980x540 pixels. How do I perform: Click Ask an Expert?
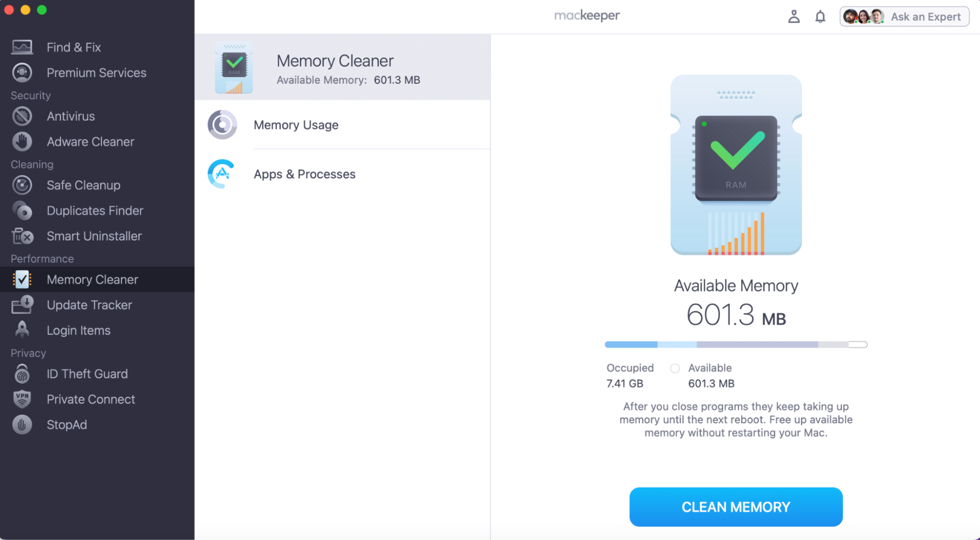click(x=926, y=16)
